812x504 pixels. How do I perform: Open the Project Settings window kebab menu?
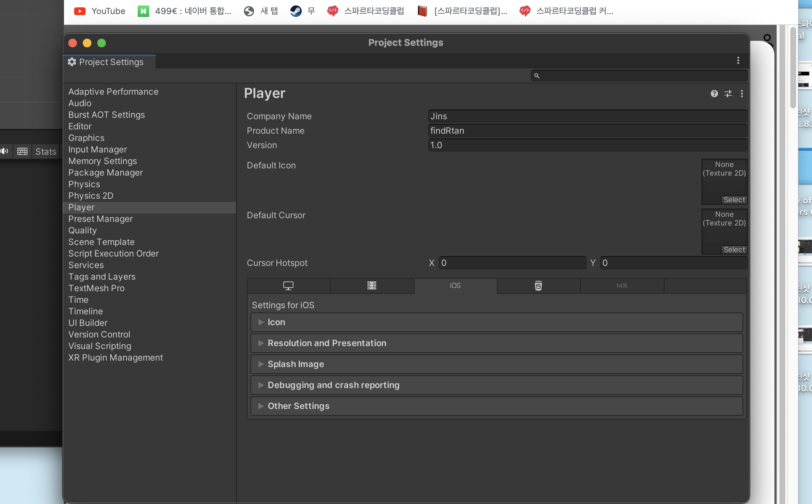[x=738, y=61]
